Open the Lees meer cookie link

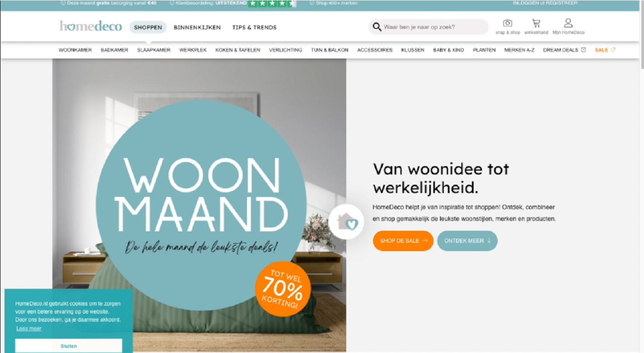[29, 328]
